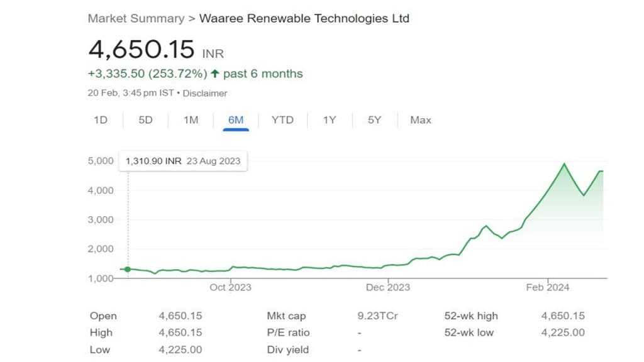Image resolution: width=644 pixels, height=362 pixels.
Task: Show the Max range chart
Action: tap(421, 120)
